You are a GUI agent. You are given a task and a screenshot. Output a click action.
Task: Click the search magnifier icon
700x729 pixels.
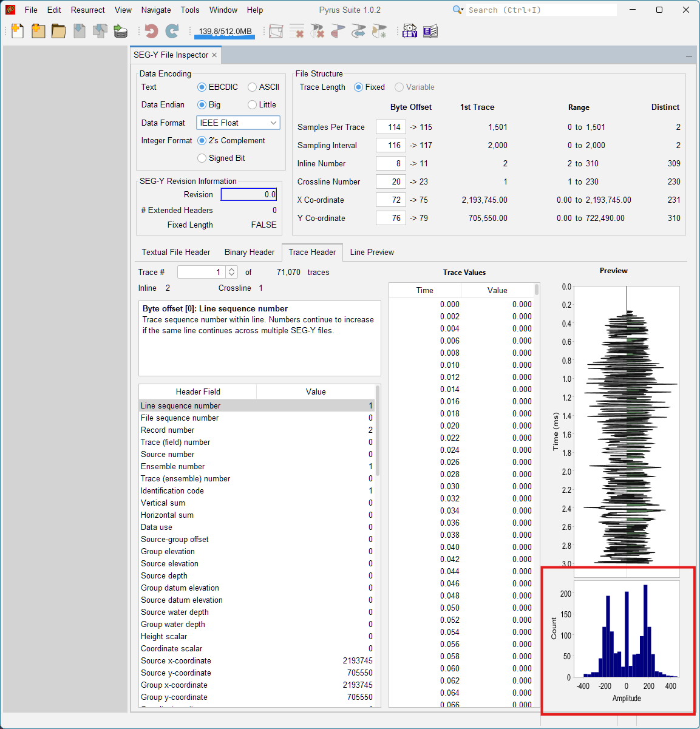point(458,10)
